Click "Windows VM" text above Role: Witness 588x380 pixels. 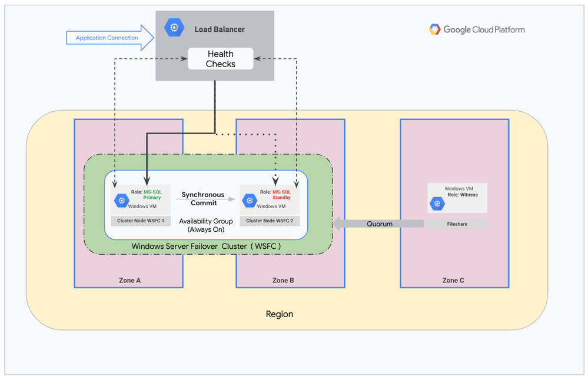coord(459,188)
